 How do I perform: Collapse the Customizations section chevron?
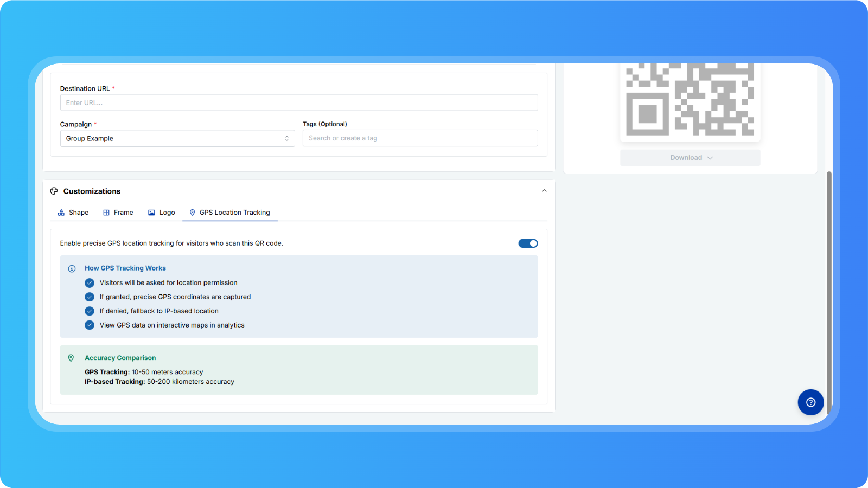tap(544, 191)
